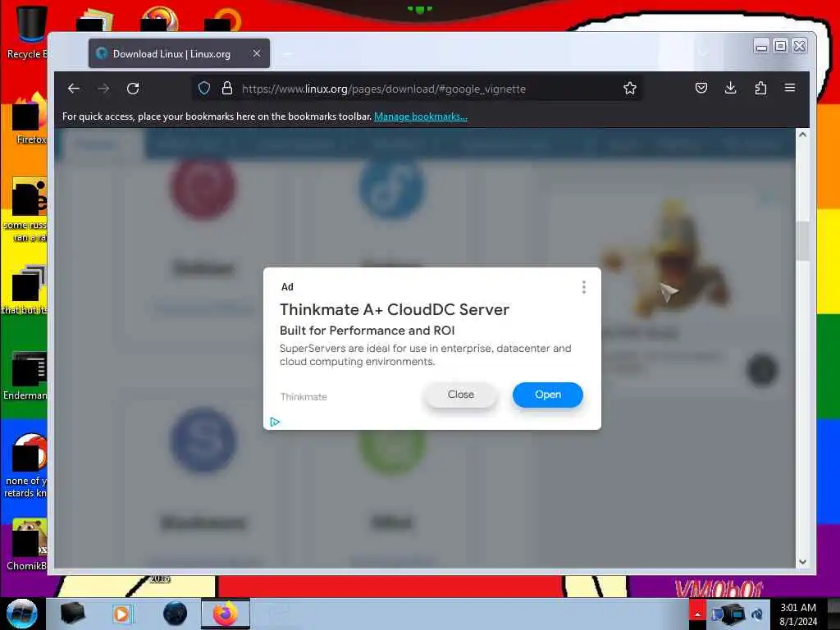Click the volume speaker tray icon
The height and width of the screenshot is (630, 840).
point(757,614)
